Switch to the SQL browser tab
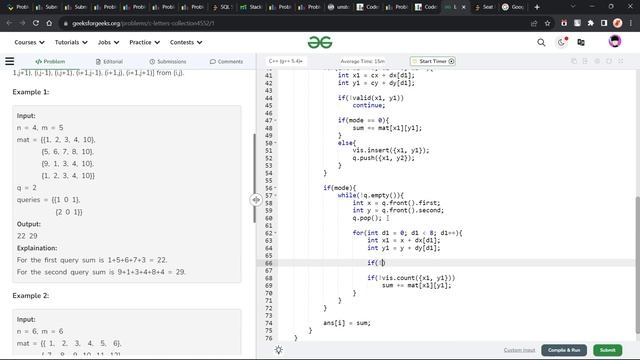Image resolution: width=640 pixels, height=360 pixels. tap(222, 7)
